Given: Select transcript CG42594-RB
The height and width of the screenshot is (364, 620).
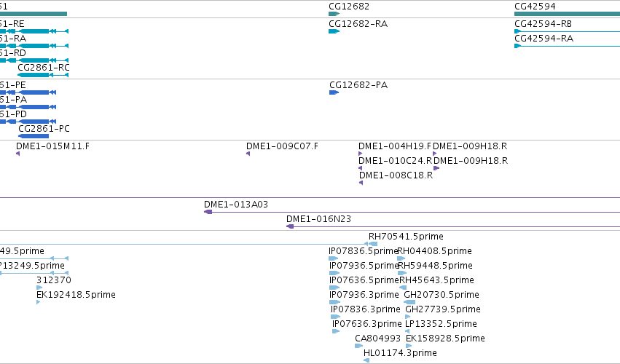Looking at the screenshot, I should tap(543, 24).
